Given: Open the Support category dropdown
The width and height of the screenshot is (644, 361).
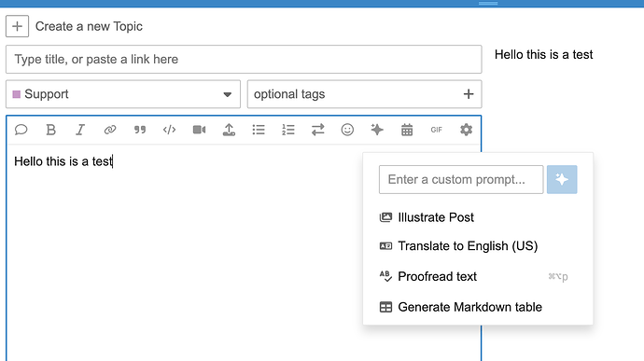Looking at the screenshot, I should click(123, 94).
